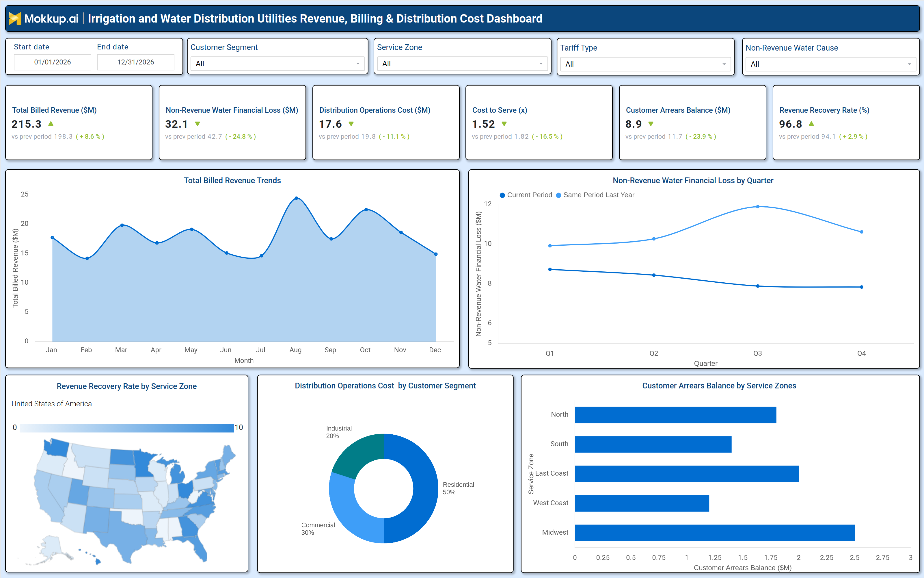This screenshot has height=578, width=924.
Task: Select the Total Billed Revenue KPI card
Action: [79, 122]
